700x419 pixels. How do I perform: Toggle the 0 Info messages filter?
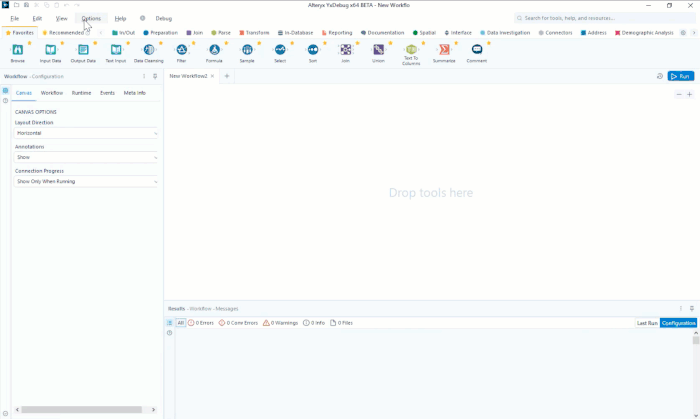pyautogui.click(x=314, y=323)
